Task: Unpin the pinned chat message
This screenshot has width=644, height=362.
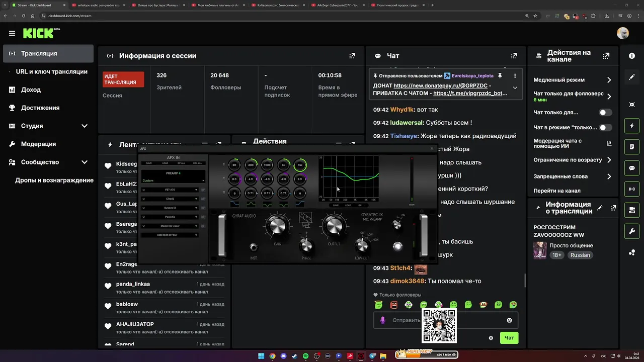Action: tap(500, 76)
